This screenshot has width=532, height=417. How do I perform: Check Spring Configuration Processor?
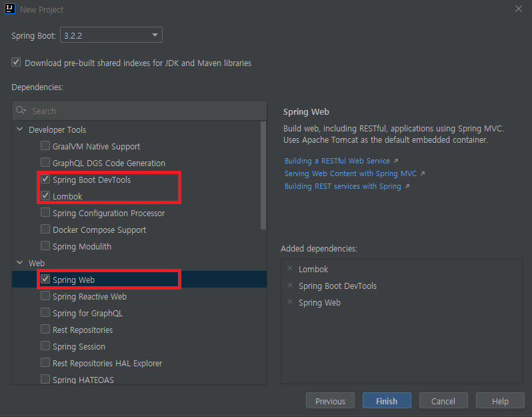click(x=45, y=212)
